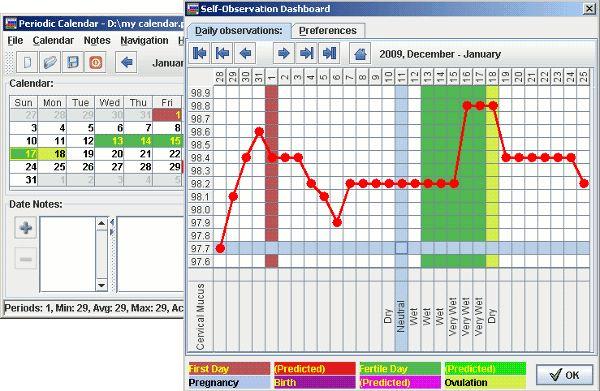Click the orange power icon in toolbar
This screenshot has height=391, width=600.
pyautogui.click(x=96, y=62)
